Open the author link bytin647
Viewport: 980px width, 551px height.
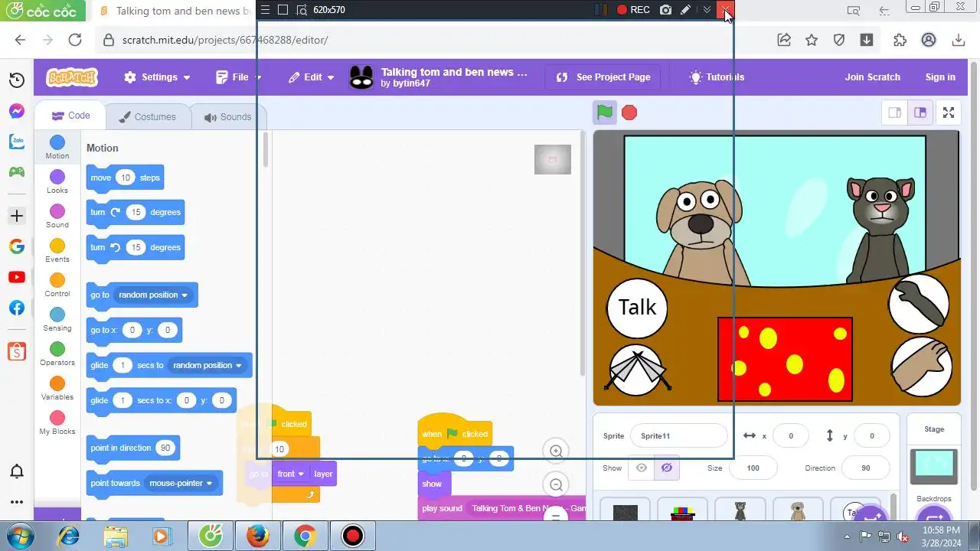coord(411,83)
